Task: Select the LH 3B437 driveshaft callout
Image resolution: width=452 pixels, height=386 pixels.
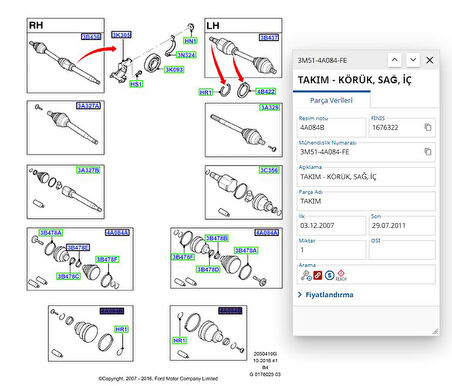Action: click(269, 37)
